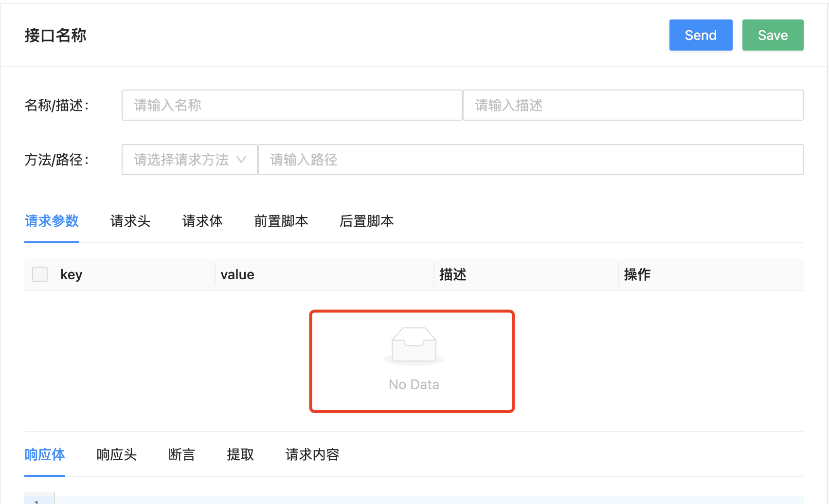Open the 前置脚本 tab
This screenshot has width=829, height=504.
click(281, 221)
